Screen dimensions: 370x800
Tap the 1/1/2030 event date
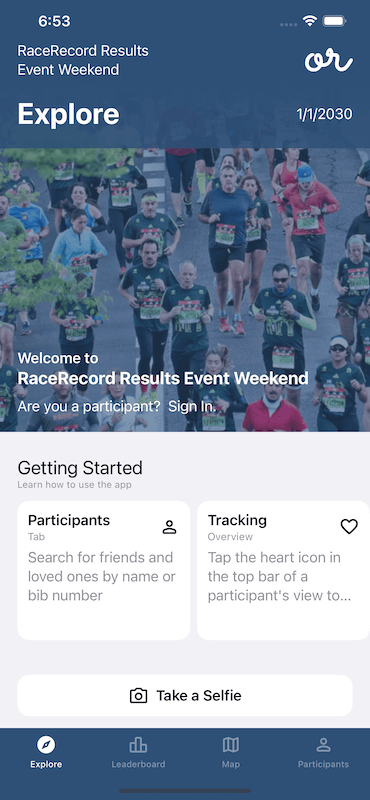[325, 114]
